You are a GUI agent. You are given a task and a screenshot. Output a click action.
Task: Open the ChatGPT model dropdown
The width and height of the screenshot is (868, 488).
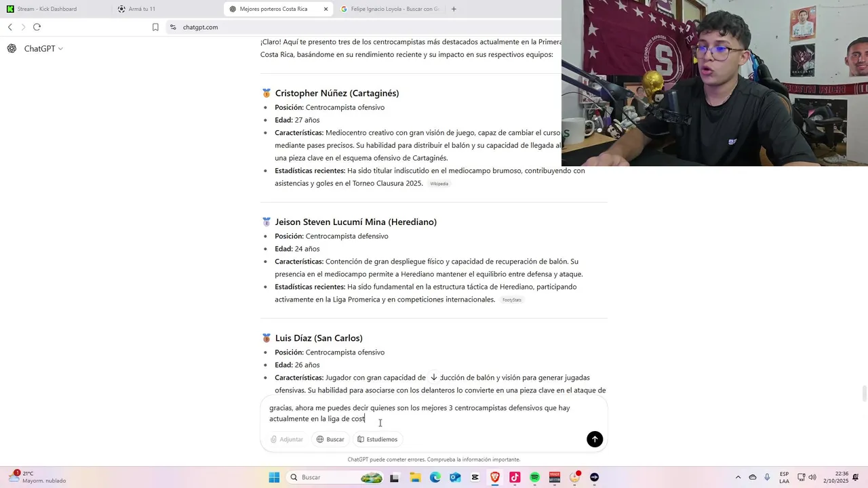(43, 49)
